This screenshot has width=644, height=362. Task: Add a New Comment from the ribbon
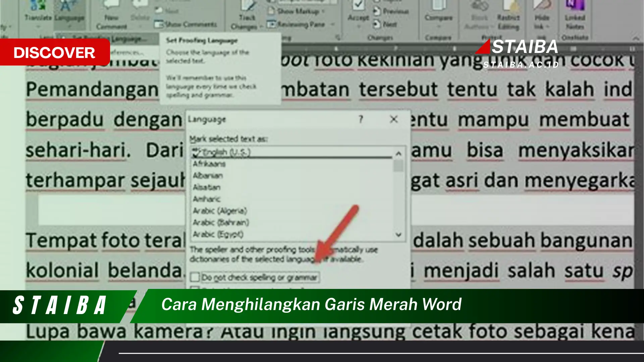[x=111, y=15]
